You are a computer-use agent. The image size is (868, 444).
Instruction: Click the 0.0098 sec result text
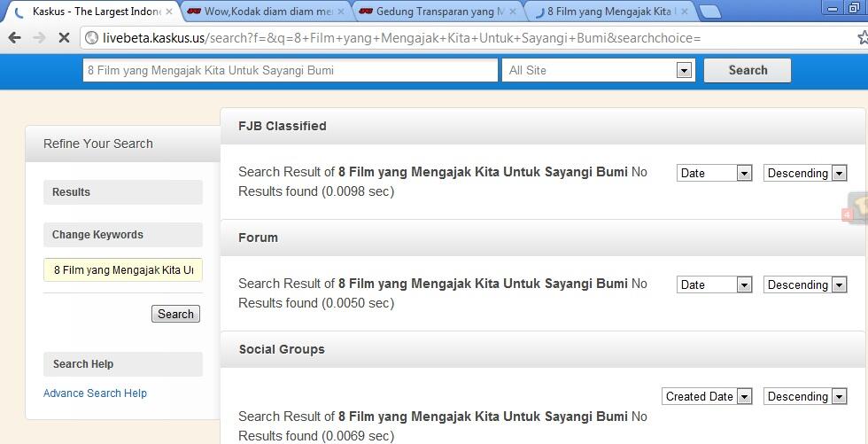click(358, 191)
